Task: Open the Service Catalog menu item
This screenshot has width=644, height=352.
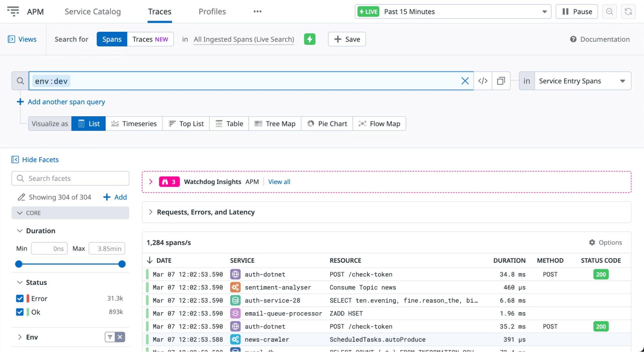Action: [92, 11]
